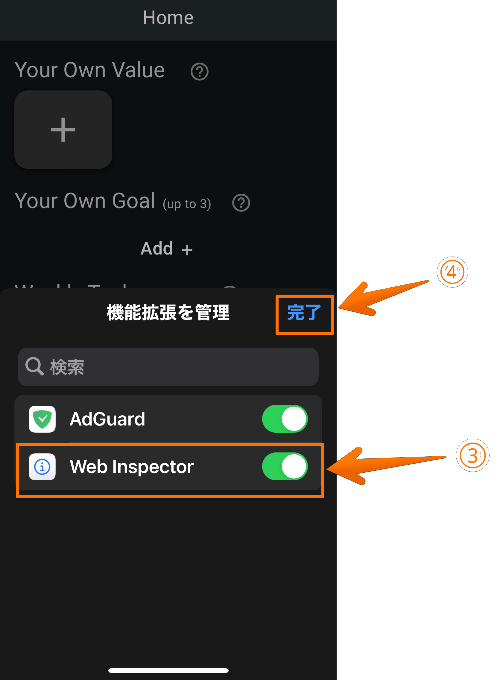Click the Add + goal button
Screen dimensions: 500x680
click(x=167, y=249)
